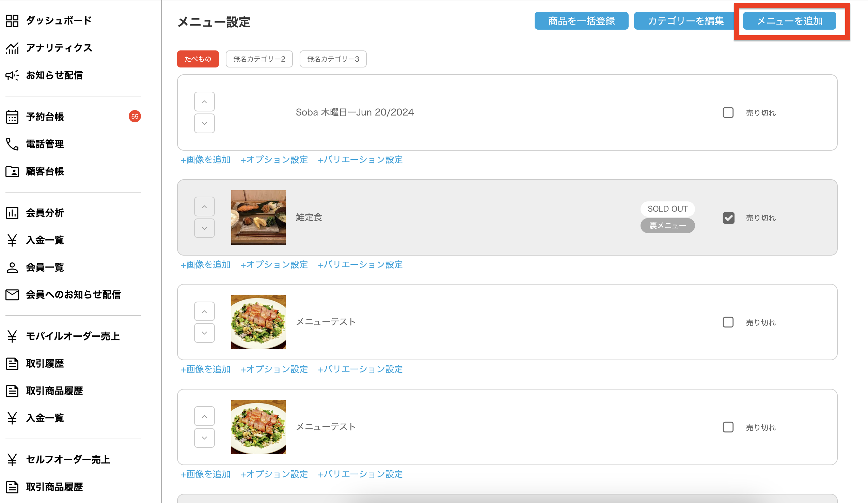Uncheck 売り切れ checkbox for 鮭定食
This screenshot has width=868, height=503.
point(728,218)
